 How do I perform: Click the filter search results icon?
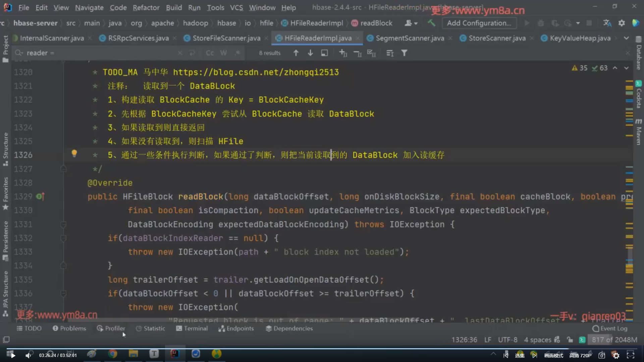pos(404,53)
